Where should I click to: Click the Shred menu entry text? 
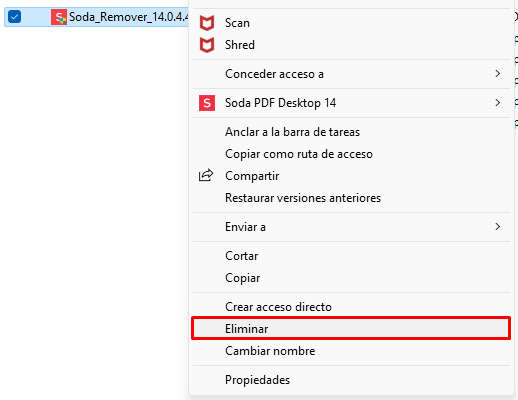coord(240,45)
